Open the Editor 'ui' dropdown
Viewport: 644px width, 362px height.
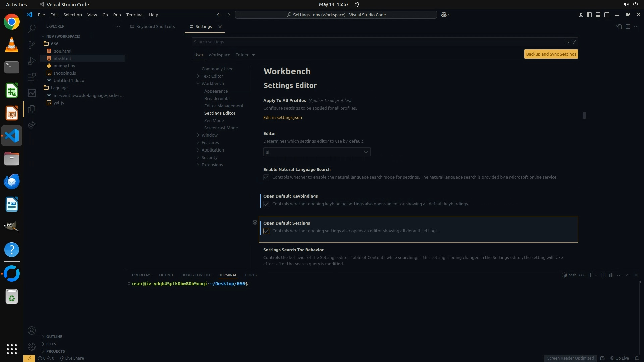(x=317, y=152)
